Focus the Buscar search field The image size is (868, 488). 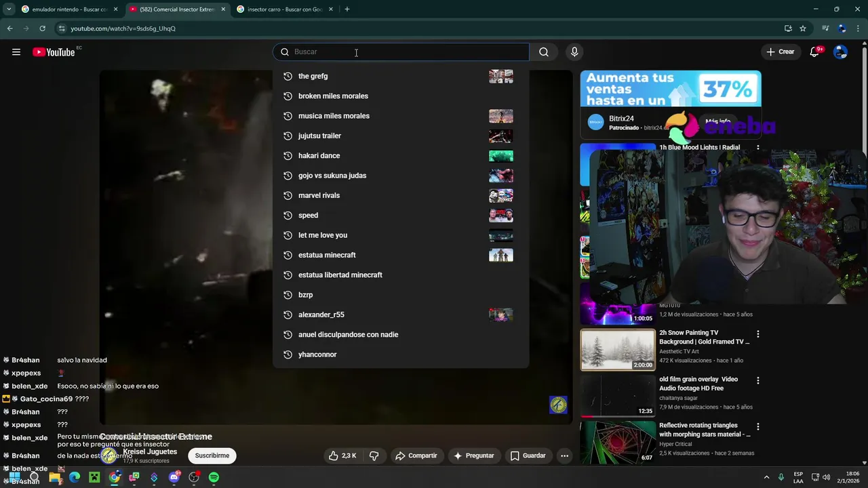(x=401, y=52)
